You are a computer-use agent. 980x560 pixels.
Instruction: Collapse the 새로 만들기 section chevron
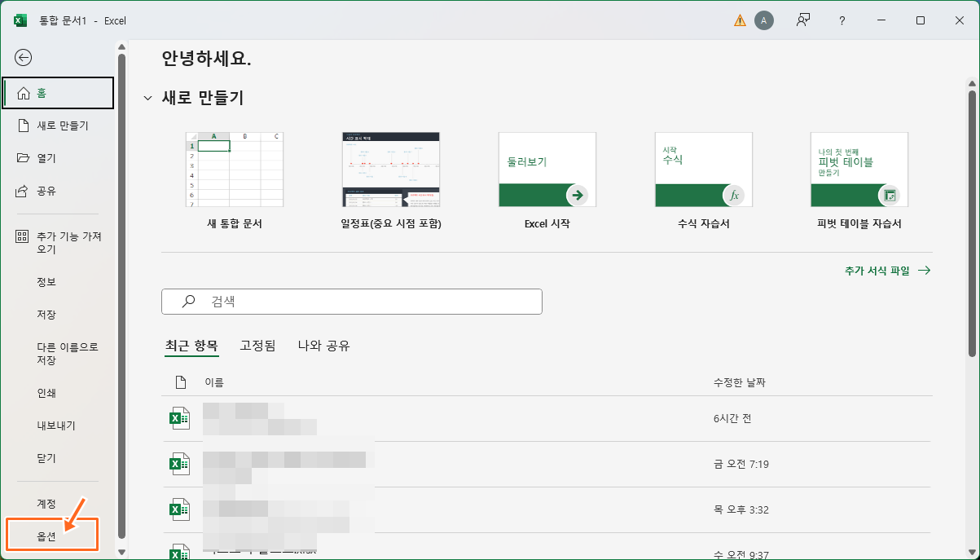point(147,98)
